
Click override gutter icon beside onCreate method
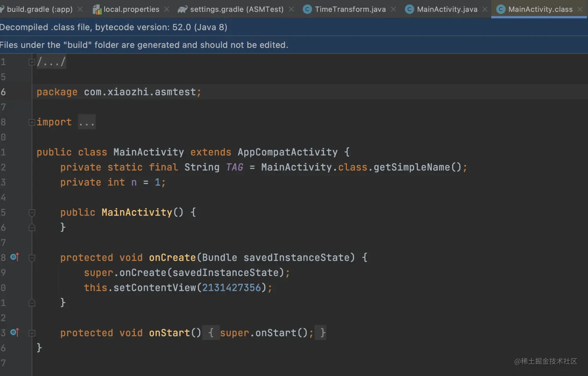(15, 257)
